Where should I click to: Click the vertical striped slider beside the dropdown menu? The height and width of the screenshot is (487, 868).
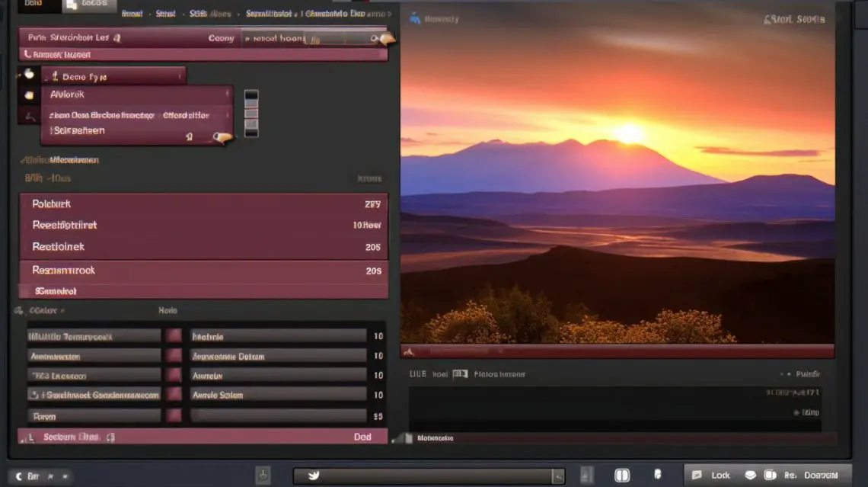[x=251, y=114]
